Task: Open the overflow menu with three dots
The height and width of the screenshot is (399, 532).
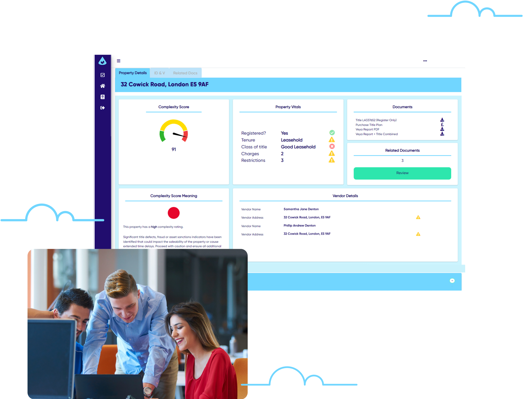Action: tap(425, 61)
